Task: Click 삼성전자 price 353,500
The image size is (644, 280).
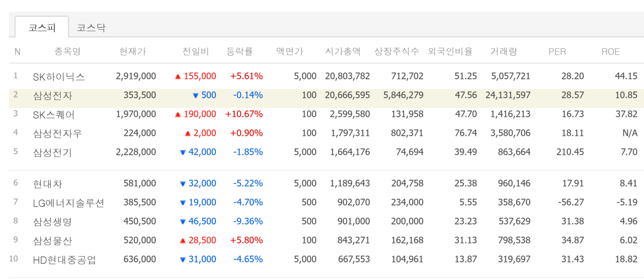Action: click(x=140, y=95)
